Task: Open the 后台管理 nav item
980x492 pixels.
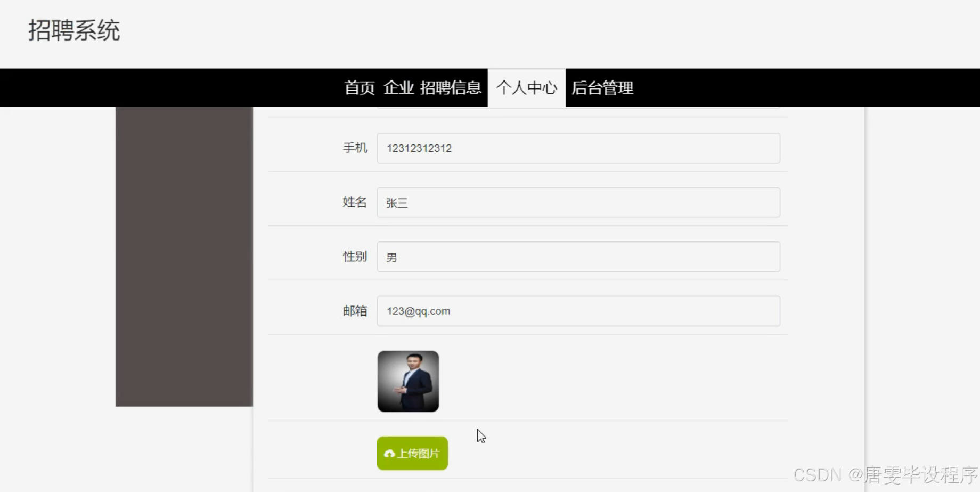Action: click(x=602, y=88)
